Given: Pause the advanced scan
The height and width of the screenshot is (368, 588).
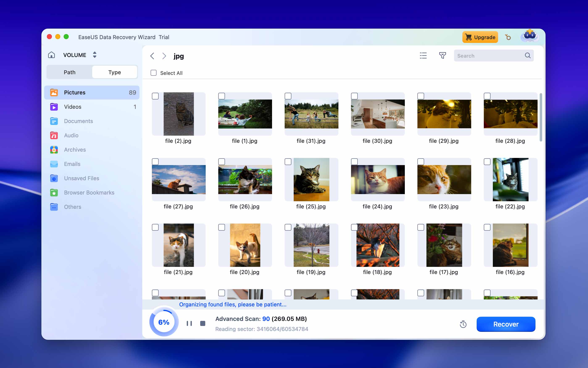Looking at the screenshot, I should point(189,323).
